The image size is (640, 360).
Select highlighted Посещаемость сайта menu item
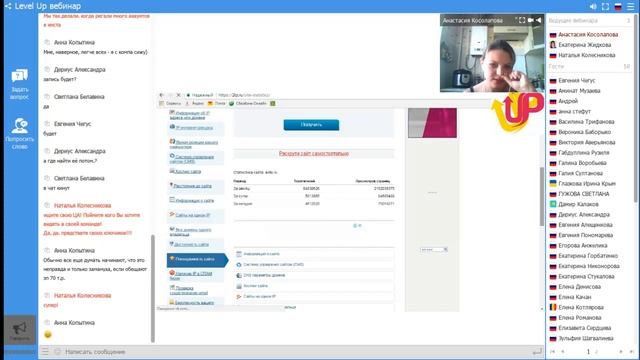198,259
